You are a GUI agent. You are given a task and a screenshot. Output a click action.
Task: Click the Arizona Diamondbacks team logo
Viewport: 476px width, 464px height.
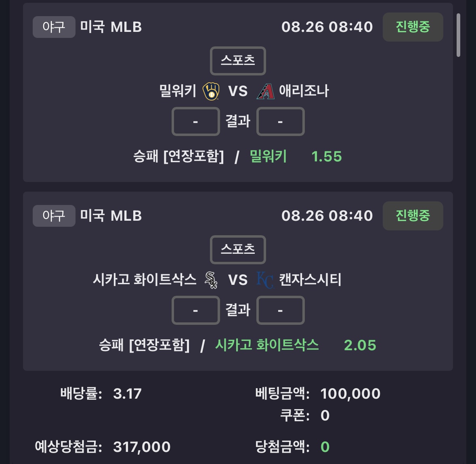[x=266, y=91]
